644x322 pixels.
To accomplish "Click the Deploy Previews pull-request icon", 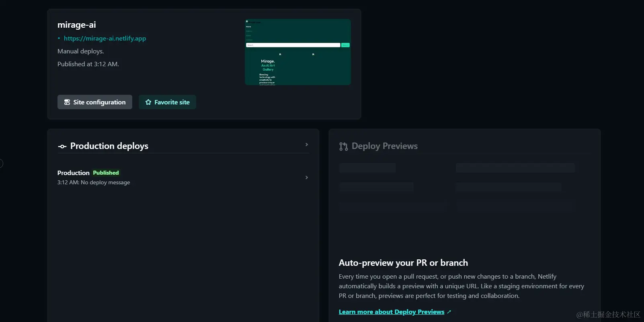I will pos(343,147).
